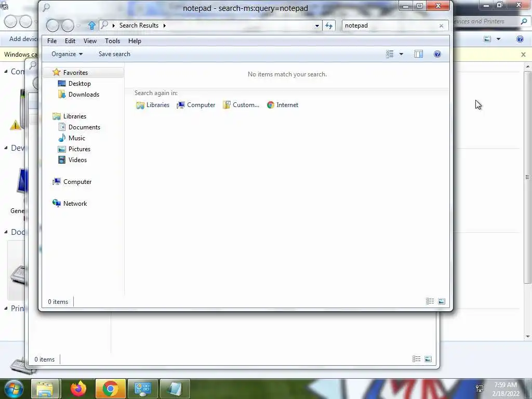The image size is (532, 399).
Task: Click the Favorites star in sidebar
Action: [56, 72]
